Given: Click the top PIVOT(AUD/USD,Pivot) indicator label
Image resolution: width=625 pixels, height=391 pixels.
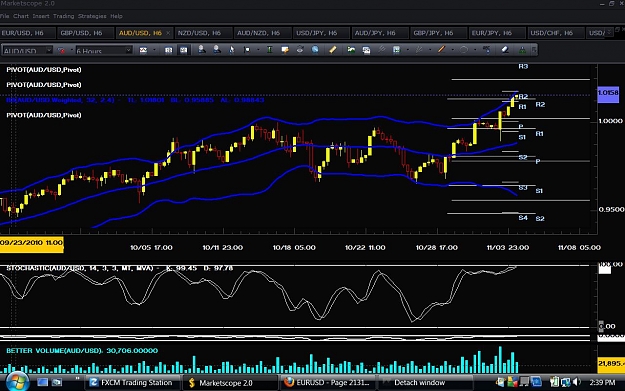Looking at the screenshot, I should point(44,70).
